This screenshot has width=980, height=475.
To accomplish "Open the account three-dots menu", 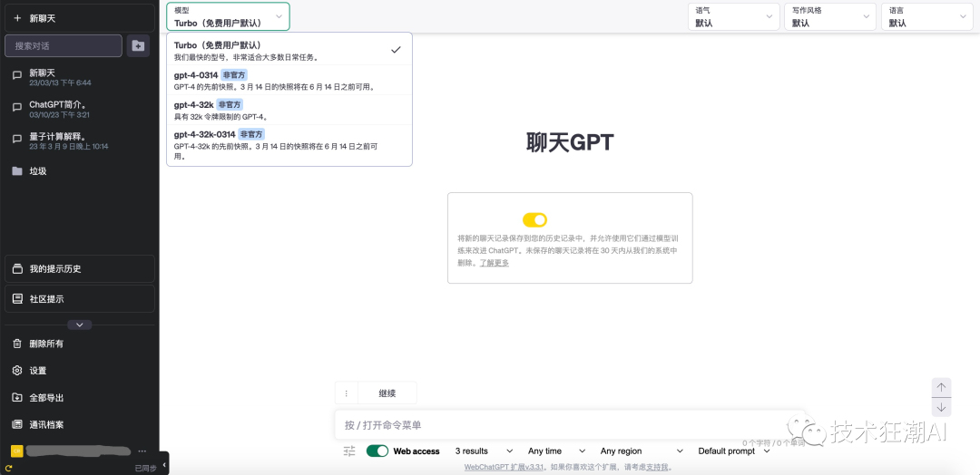I will point(142,451).
